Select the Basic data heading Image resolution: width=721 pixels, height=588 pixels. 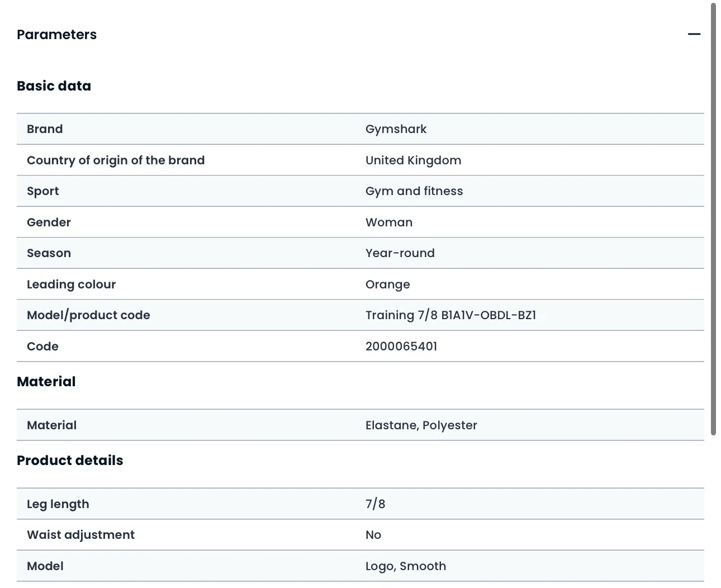click(54, 86)
